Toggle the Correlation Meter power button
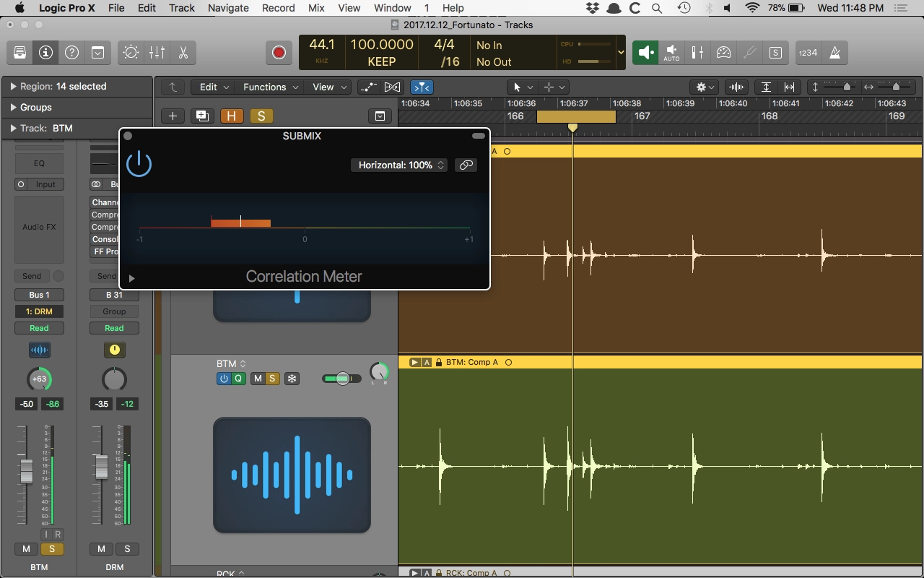This screenshot has height=578, width=924. 139,164
